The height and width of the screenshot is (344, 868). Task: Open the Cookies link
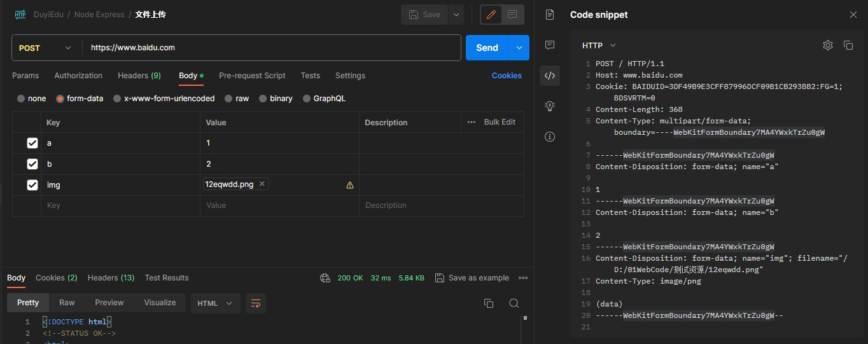pyautogui.click(x=507, y=76)
